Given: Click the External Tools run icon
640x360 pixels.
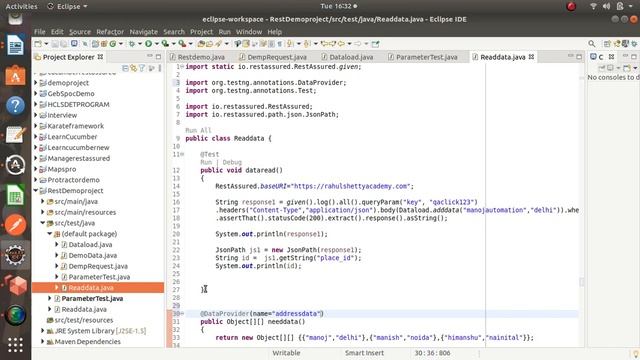Looking at the screenshot, I should [182, 44].
